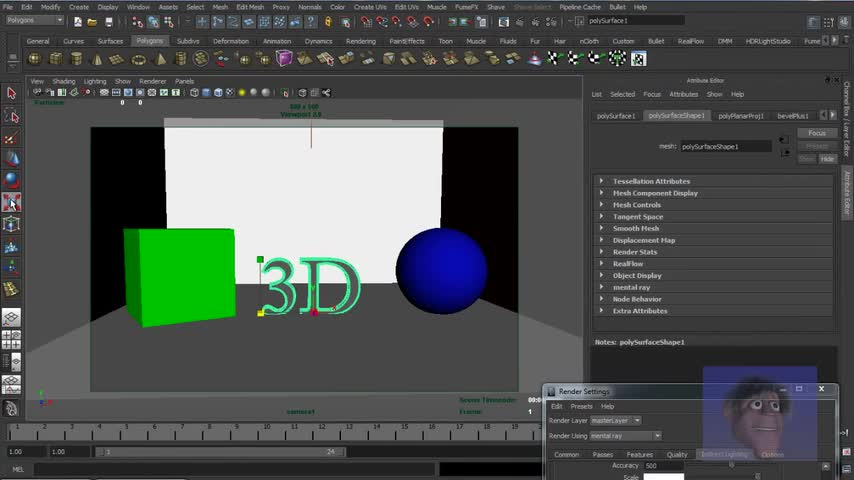
Task: Toggle select by hierarchy mode icon
Action: click(137, 22)
